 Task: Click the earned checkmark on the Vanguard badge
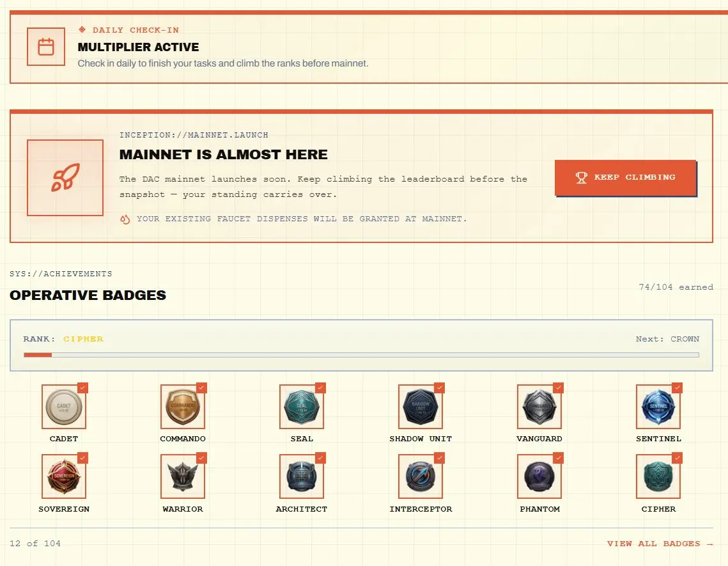pos(558,388)
